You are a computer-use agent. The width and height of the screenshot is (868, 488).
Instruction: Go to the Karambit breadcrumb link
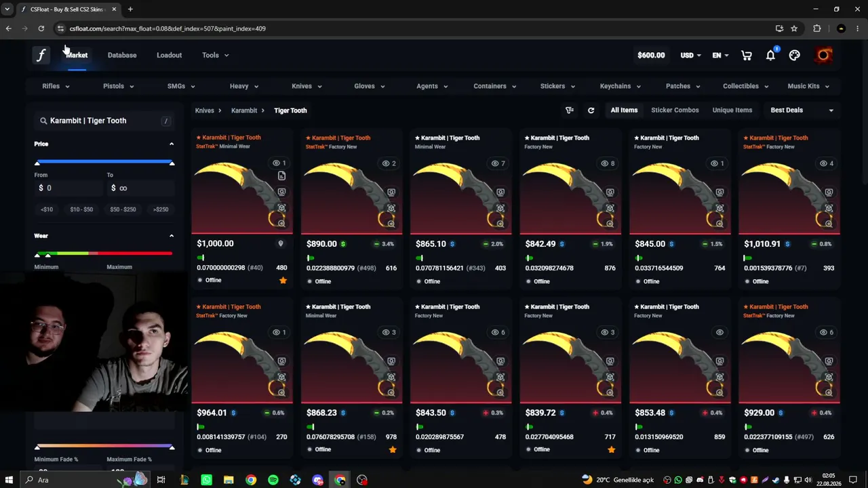(x=244, y=110)
